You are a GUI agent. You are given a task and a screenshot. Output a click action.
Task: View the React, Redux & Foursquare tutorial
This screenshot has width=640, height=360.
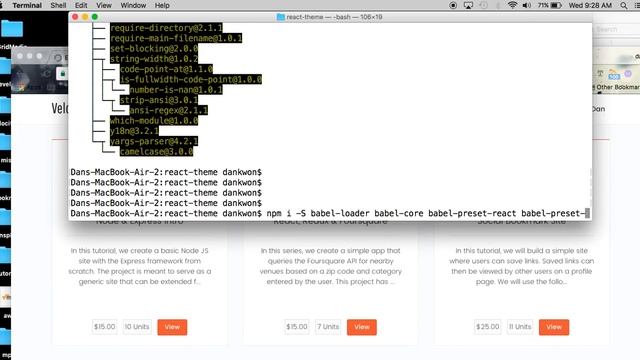pos(362,327)
